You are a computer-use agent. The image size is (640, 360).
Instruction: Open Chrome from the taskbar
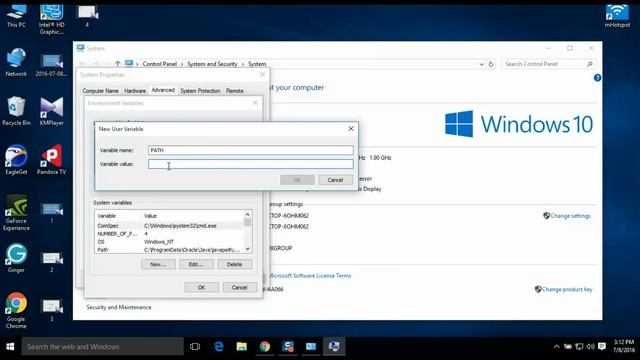point(265,347)
